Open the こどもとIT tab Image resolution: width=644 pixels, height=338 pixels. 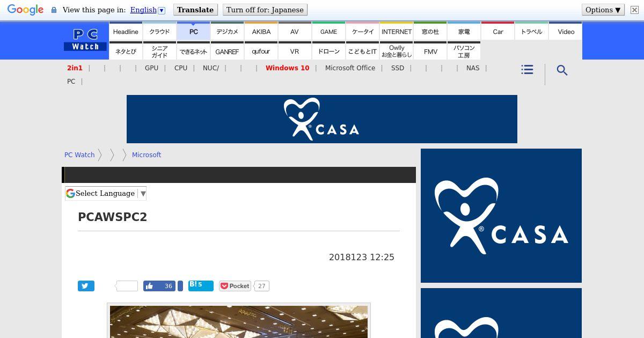coord(362,52)
